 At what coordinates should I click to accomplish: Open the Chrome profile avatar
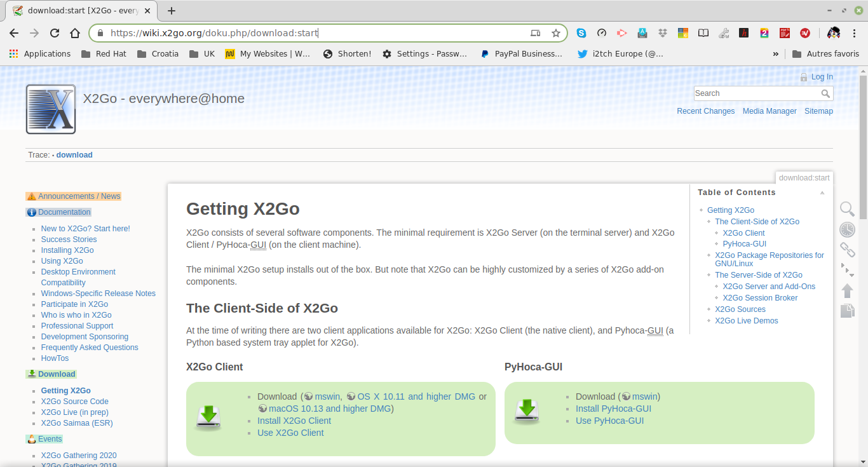(x=834, y=33)
